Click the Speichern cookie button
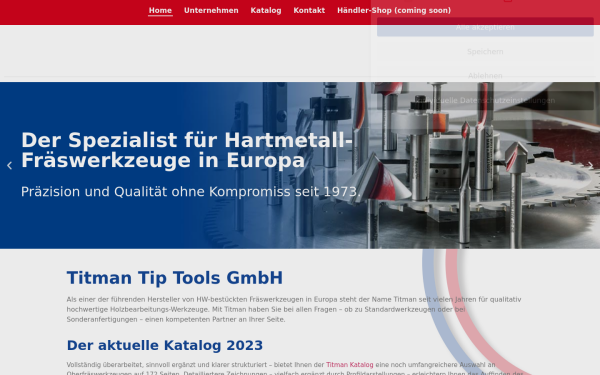Screen dimensions: 600x375 (485, 52)
